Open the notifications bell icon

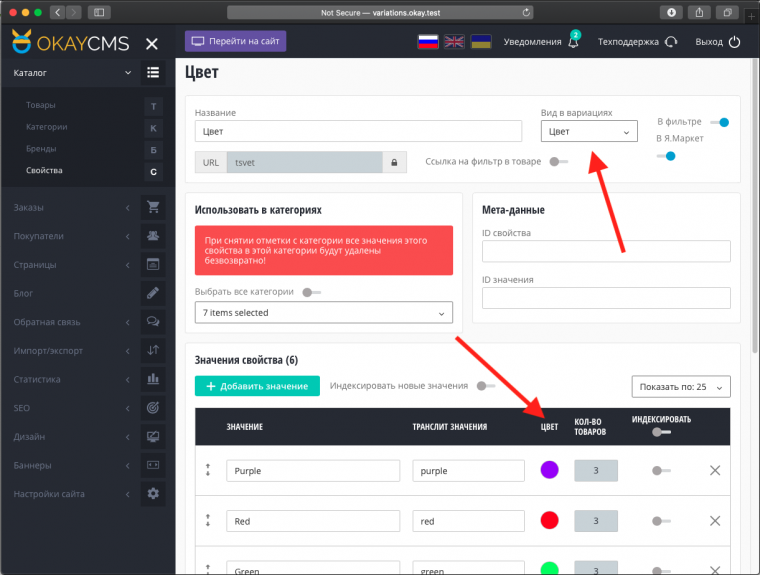[573, 43]
